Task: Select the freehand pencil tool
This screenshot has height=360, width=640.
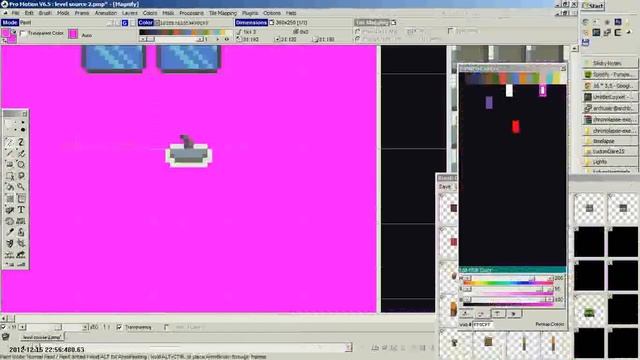Action: [x=9, y=142]
